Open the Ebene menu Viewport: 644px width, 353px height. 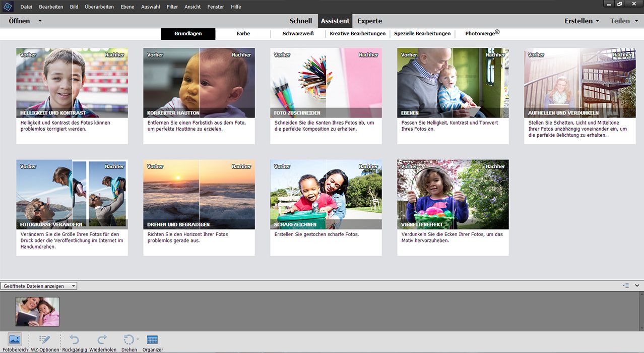tap(127, 7)
